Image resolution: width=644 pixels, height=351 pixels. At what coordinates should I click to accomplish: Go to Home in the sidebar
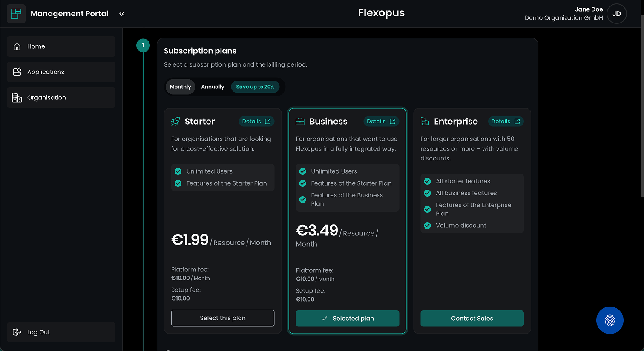tap(61, 46)
